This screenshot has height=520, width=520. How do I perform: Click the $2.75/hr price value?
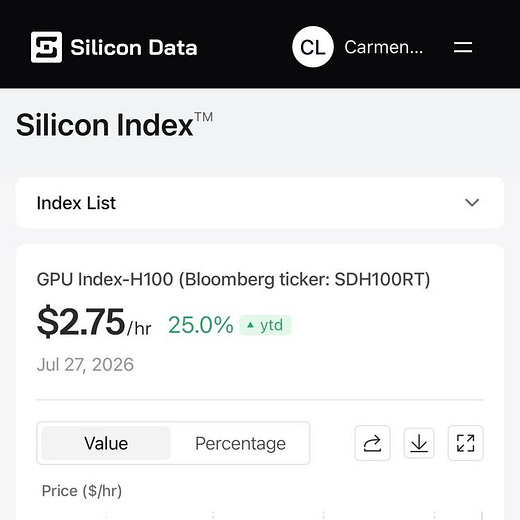[x=94, y=322]
